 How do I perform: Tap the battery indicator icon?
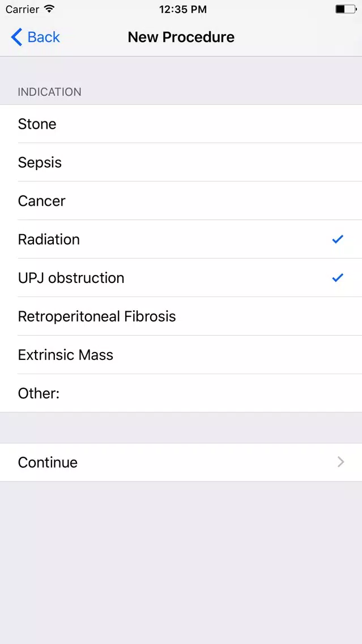coord(346,9)
